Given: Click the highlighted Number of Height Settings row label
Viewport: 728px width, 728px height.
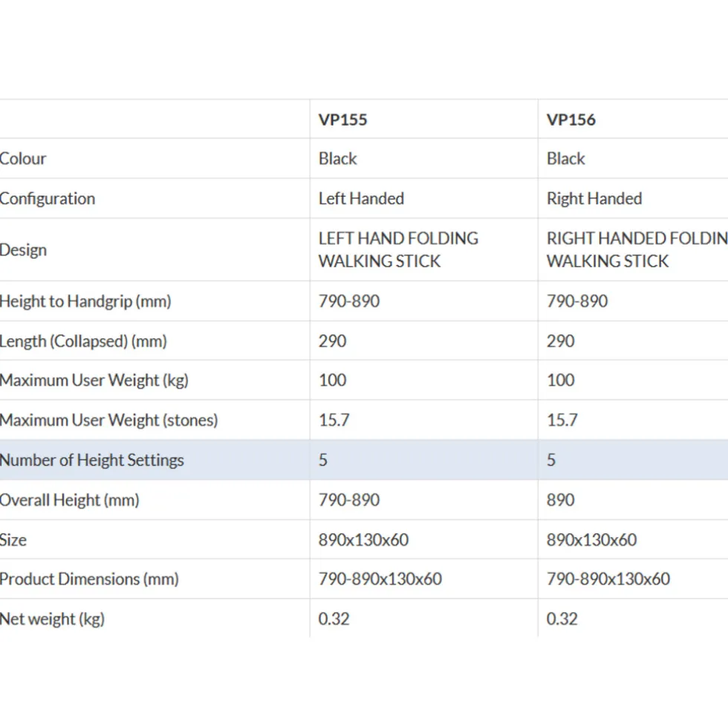Looking at the screenshot, I should coord(92,461).
